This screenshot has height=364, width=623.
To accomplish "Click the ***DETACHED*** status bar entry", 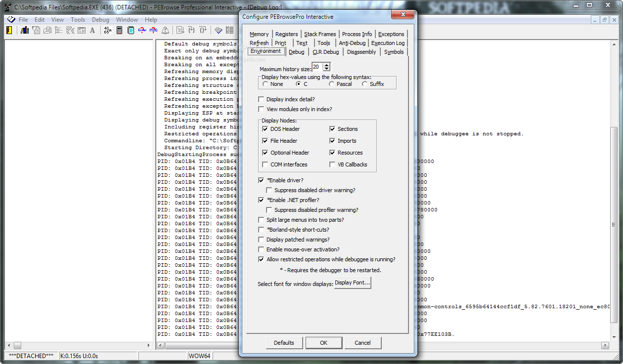I will [31, 356].
